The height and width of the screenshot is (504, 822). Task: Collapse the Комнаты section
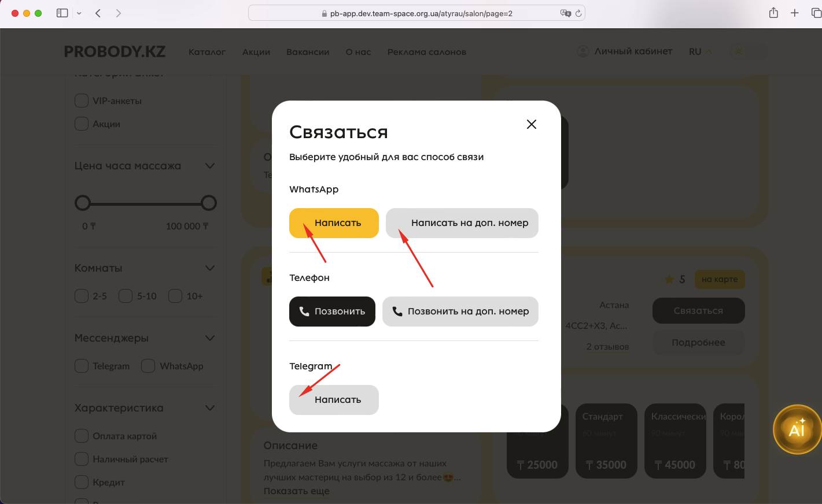click(x=210, y=268)
